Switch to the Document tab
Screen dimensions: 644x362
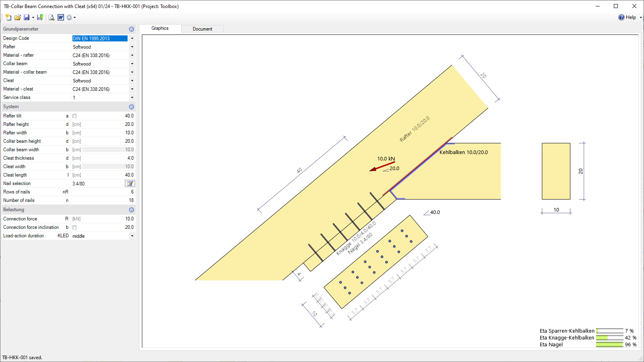click(x=202, y=29)
